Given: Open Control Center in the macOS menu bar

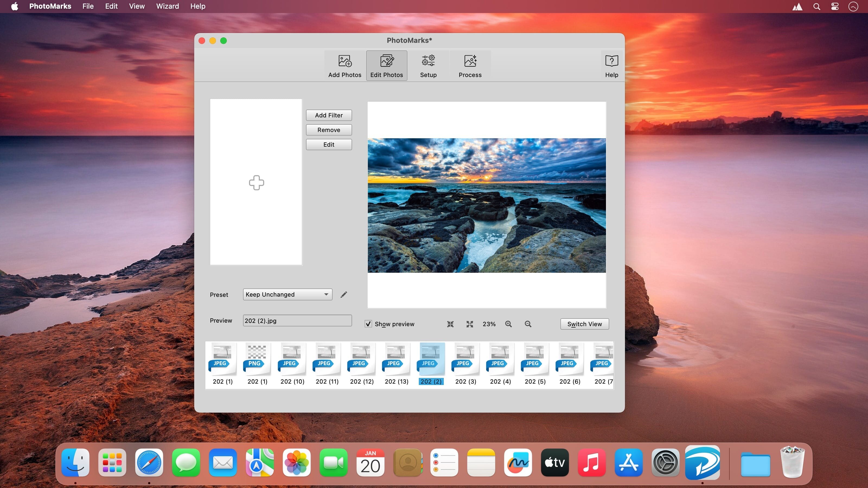Looking at the screenshot, I should coord(835,7).
